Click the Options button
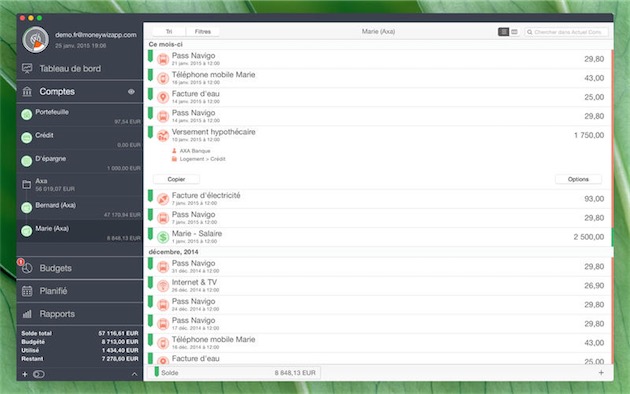Viewport: 630px width, 394px height. pyautogui.click(x=578, y=179)
